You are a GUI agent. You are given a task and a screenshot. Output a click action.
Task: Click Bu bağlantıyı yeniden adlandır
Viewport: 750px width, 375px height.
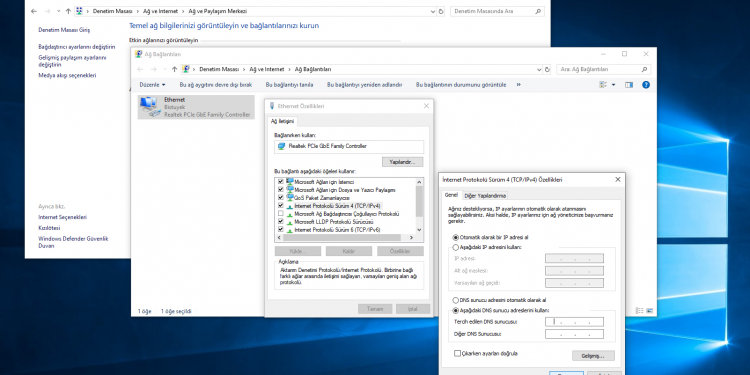[364, 85]
